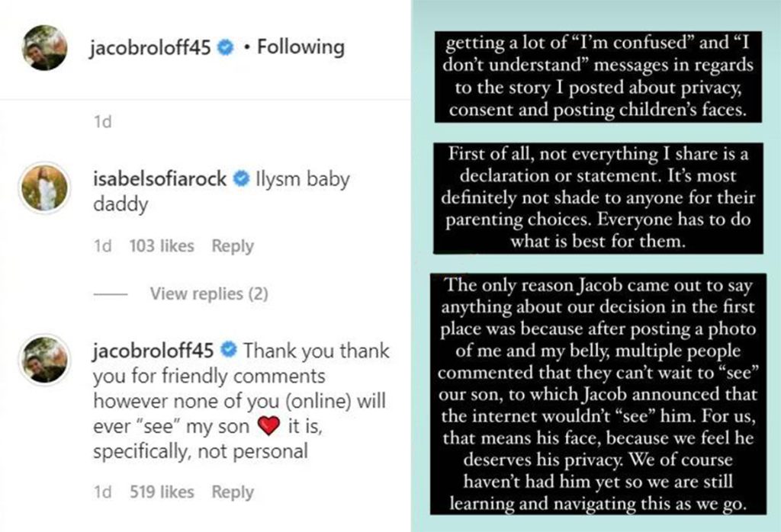This screenshot has width=781, height=532.
Task: Open jacobroloff45 profile picture in header
Action: pos(44,48)
